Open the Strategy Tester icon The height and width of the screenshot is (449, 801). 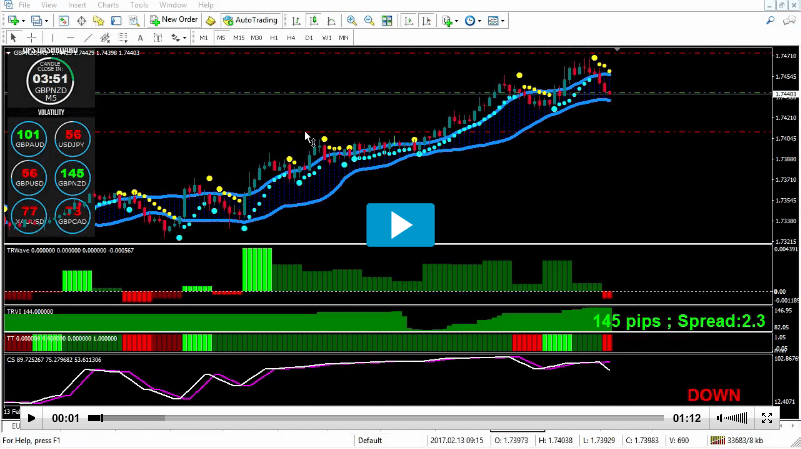(x=134, y=20)
